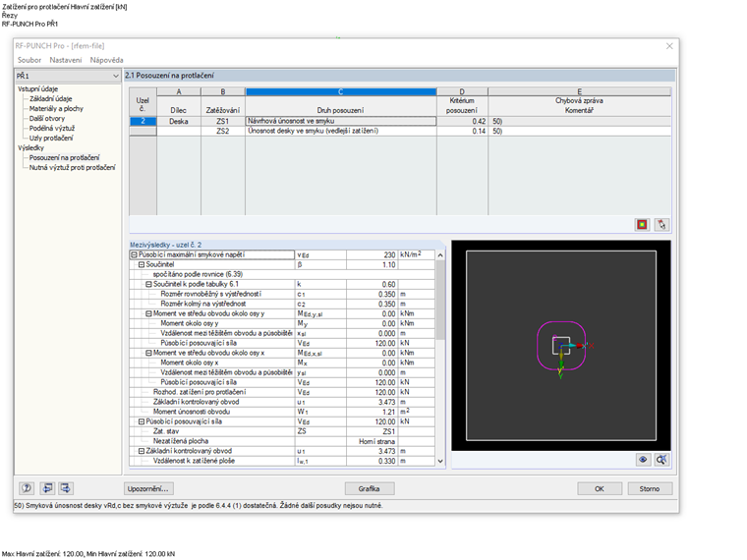Click Zat. stav row
The image size is (747, 560).
[x=282, y=431]
